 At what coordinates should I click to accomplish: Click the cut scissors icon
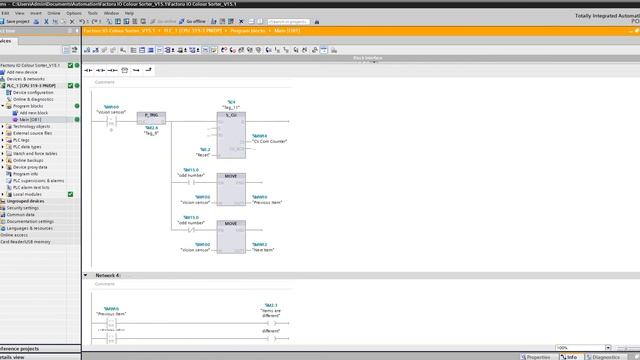46,22
